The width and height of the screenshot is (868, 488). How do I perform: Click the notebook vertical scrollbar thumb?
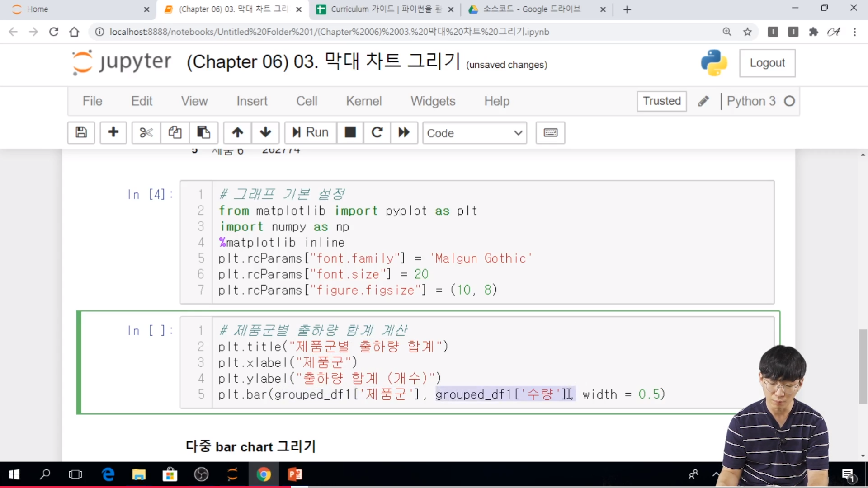click(x=863, y=366)
